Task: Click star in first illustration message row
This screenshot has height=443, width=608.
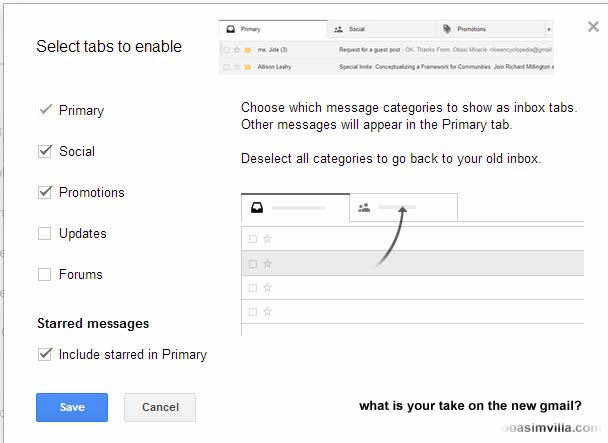Action: pos(267,239)
